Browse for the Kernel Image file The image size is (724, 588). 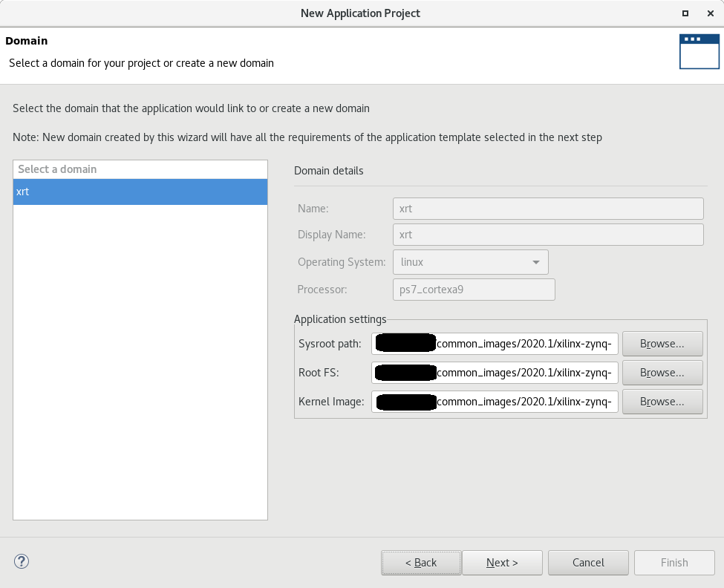pyautogui.click(x=662, y=402)
